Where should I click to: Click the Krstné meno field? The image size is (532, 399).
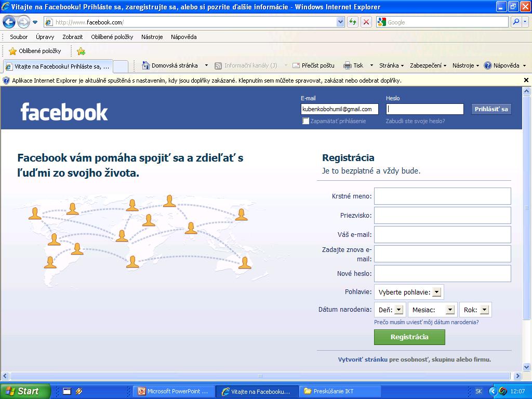point(443,196)
